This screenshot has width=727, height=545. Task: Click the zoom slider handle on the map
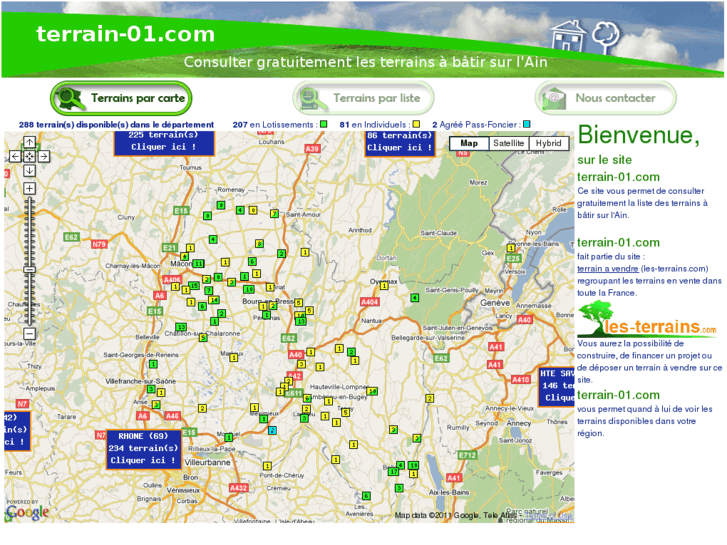[x=29, y=269]
